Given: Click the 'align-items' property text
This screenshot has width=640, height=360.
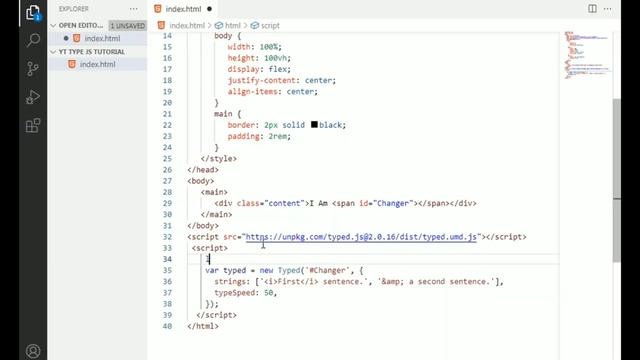Looking at the screenshot, I should click(x=253, y=91).
